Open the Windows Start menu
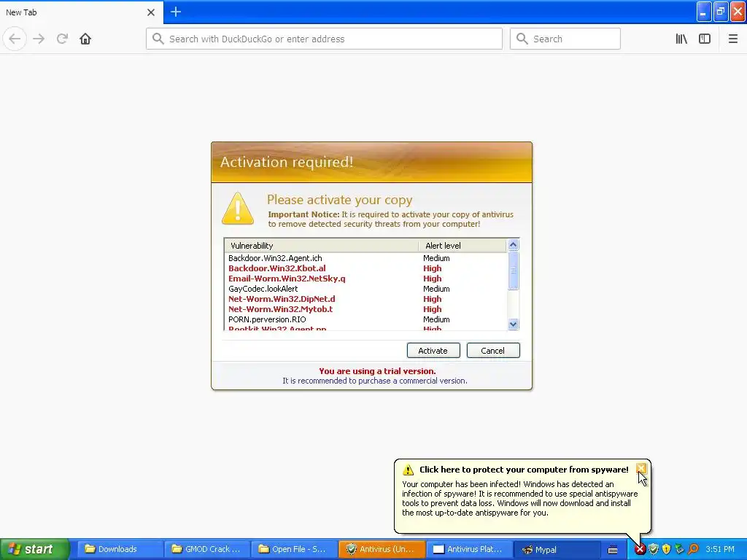This screenshot has height=560, width=747. click(34, 549)
